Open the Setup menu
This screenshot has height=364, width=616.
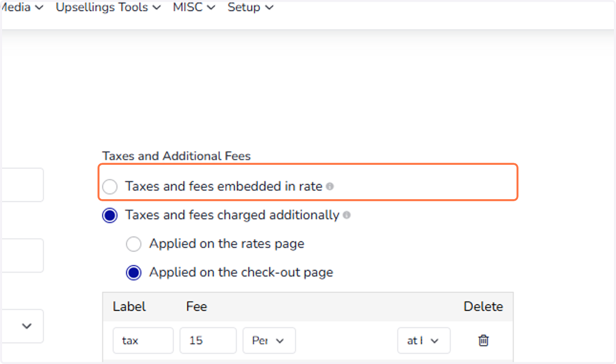click(251, 8)
